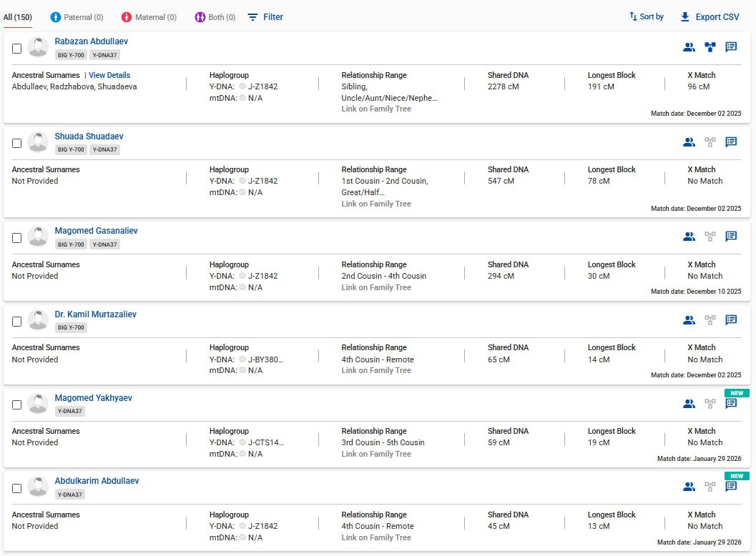Click the Y-DNA37 badge under Shuada Shuadaev
The height and width of the screenshot is (556, 756).
pos(104,149)
